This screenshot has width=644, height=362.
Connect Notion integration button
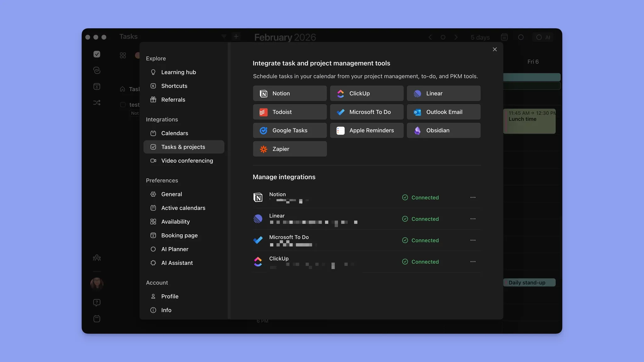coord(290,93)
